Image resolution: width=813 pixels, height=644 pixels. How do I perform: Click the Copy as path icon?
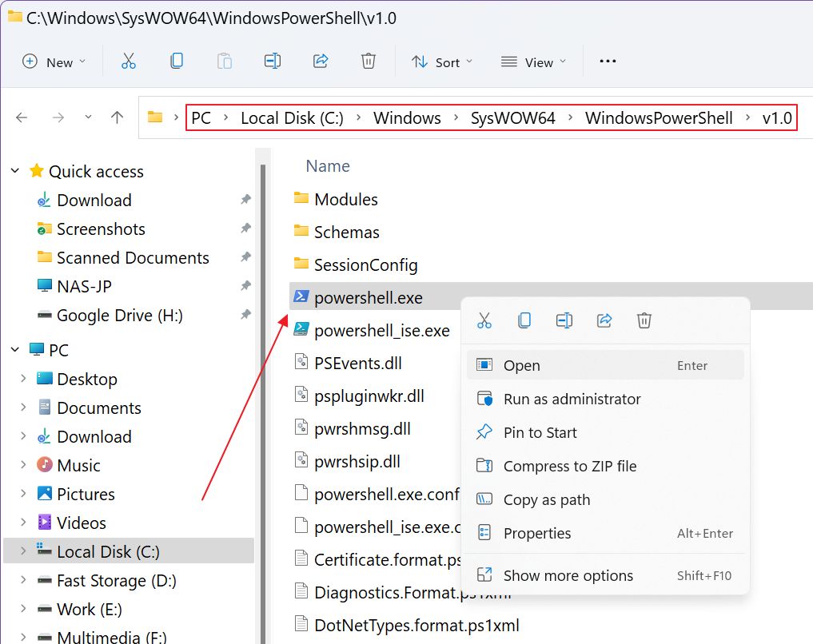pyautogui.click(x=483, y=499)
